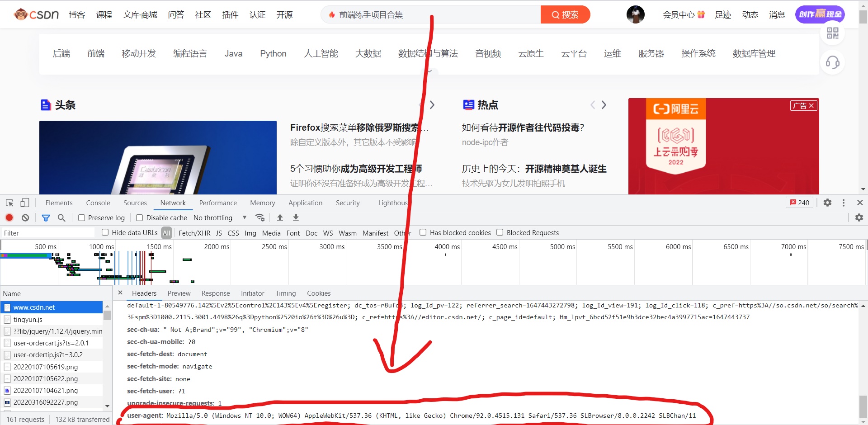Filter requests by Img
Viewport: 868px width, 425px height.
click(x=250, y=233)
